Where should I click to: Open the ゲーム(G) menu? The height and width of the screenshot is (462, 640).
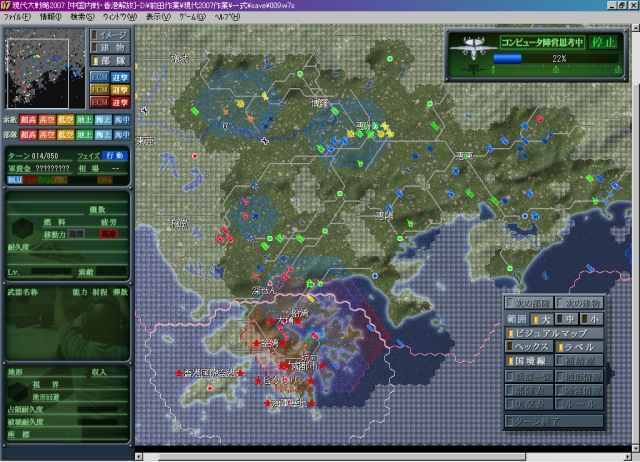(x=192, y=17)
